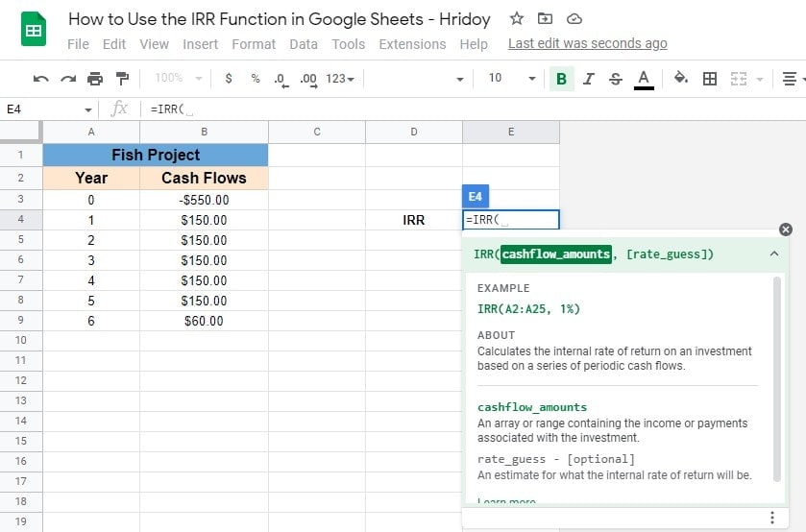Open help popup three-dot options
The width and height of the screenshot is (806, 532).
772,517
